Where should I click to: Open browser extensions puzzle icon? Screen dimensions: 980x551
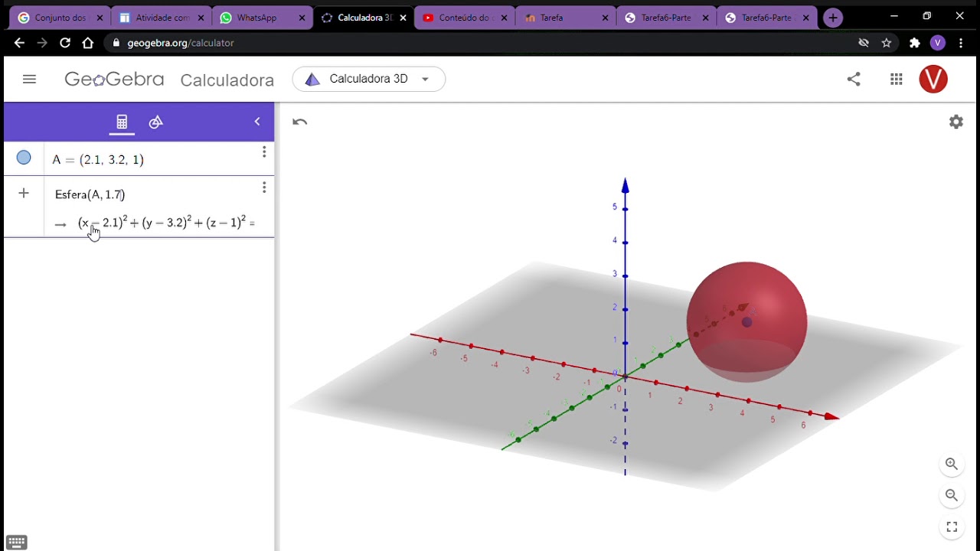[x=914, y=43]
